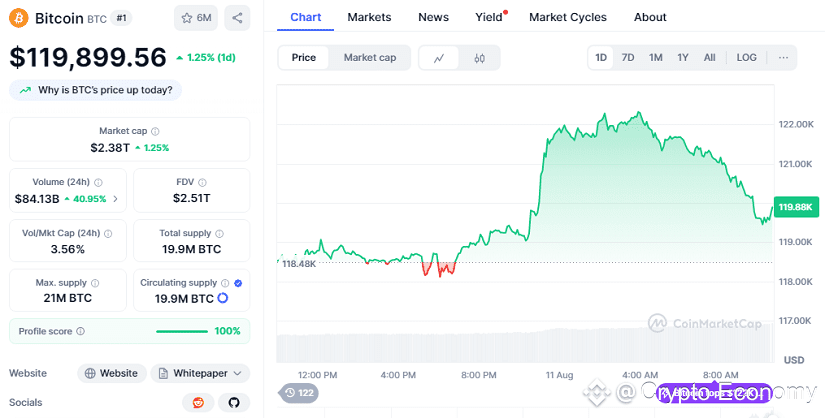The height and width of the screenshot is (418, 825).
Task: Switch to the Markets tab
Action: coord(369,17)
